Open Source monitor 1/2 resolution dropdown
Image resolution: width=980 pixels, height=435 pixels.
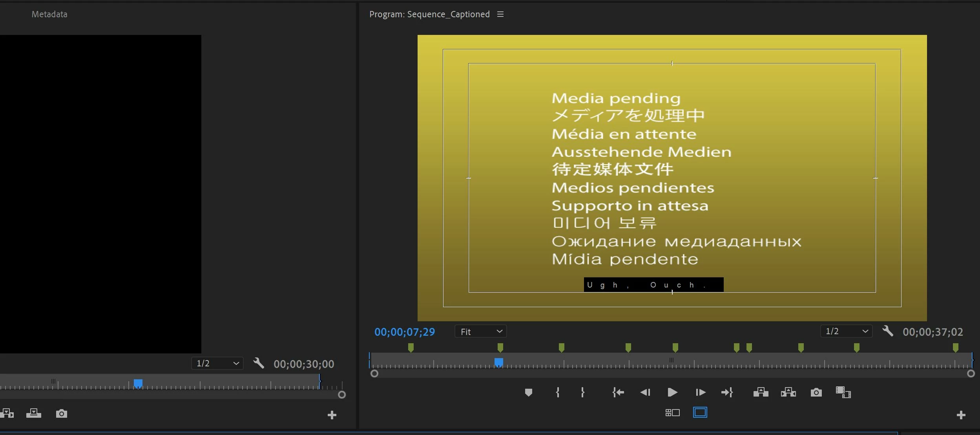pyautogui.click(x=217, y=363)
